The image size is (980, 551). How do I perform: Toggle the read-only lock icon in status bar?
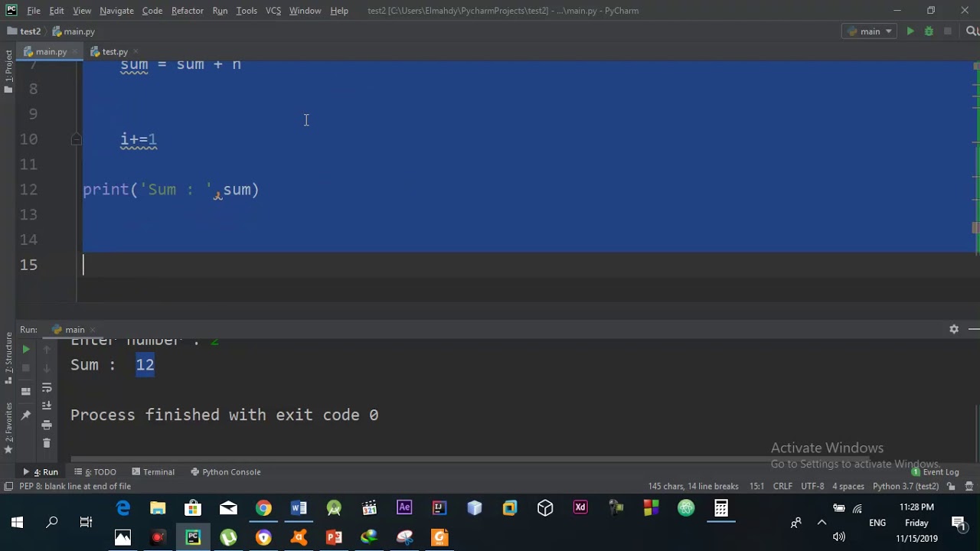952,487
